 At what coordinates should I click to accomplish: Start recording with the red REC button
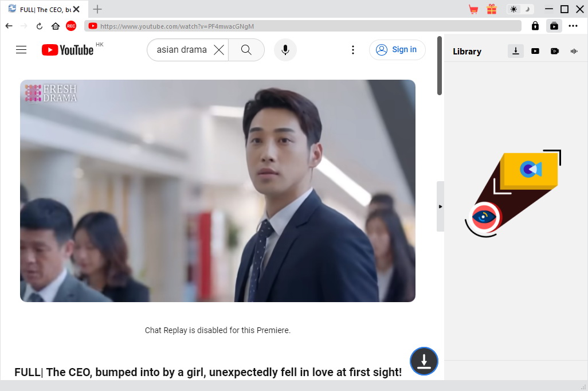(71, 26)
